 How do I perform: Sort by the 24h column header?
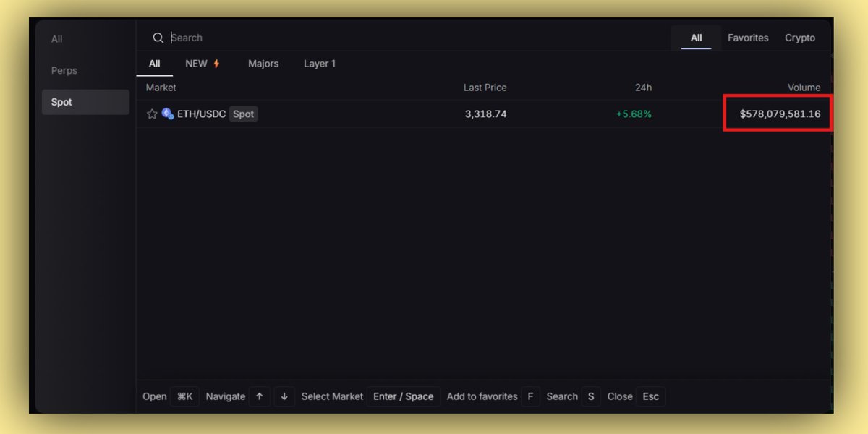click(644, 88)
